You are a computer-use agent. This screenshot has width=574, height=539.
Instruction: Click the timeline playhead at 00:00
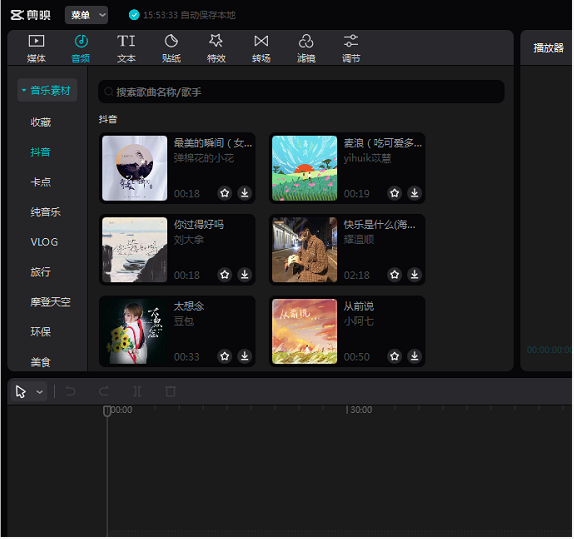(x=107, y=411)
